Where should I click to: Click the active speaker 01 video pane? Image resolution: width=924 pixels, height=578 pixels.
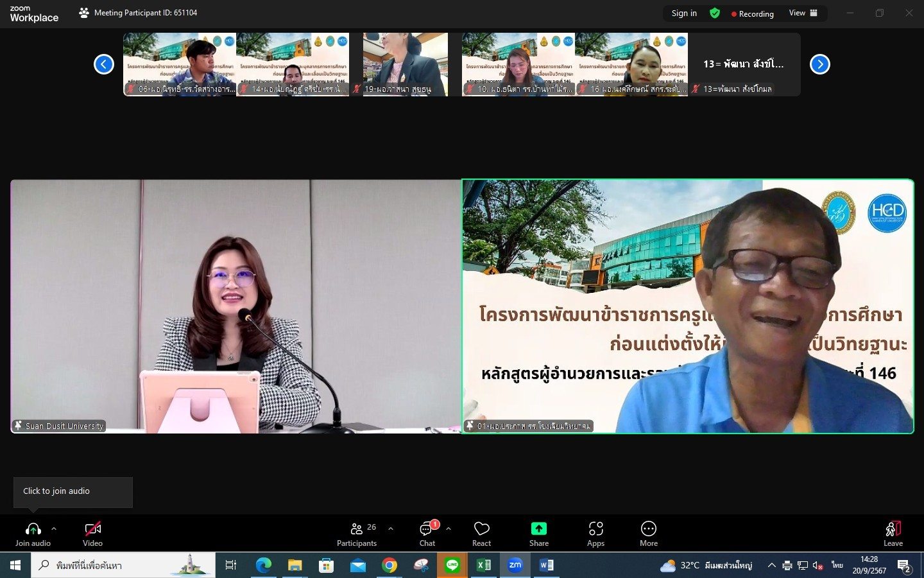[x=688, y=306]
